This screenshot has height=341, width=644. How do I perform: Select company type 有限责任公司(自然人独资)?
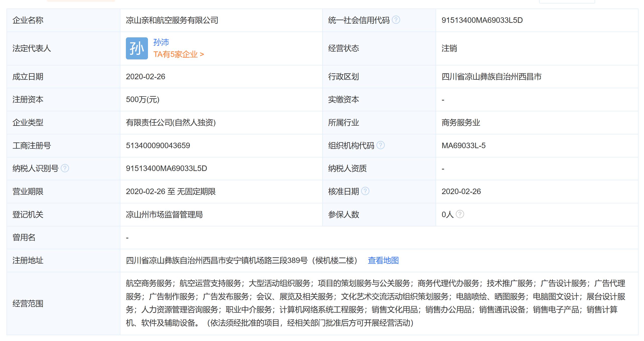[x=171, y=123]
